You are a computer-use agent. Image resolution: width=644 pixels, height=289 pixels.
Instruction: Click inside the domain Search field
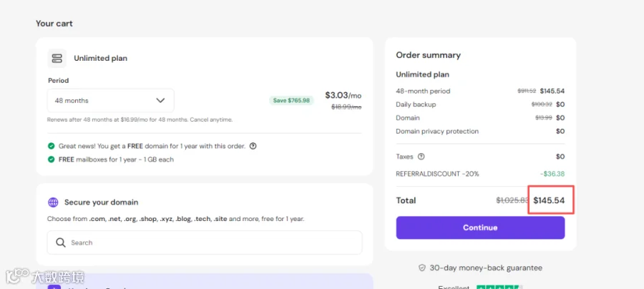click(205, 243)
